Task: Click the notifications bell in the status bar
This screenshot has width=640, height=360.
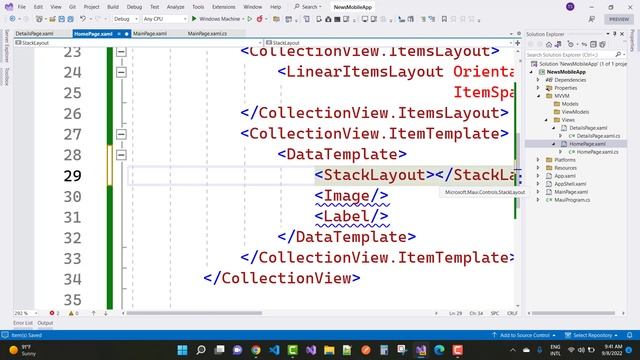Action: click(x=629, y=335)
